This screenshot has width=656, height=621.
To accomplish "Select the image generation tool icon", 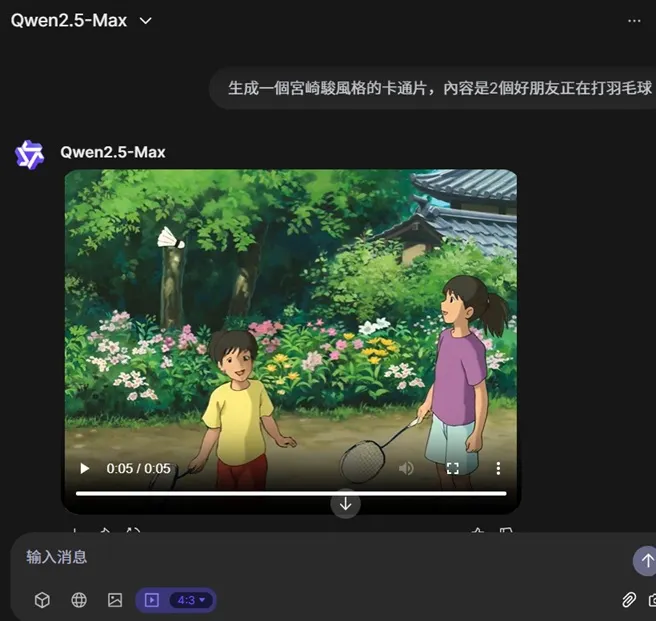I will (x=115, y=600).
